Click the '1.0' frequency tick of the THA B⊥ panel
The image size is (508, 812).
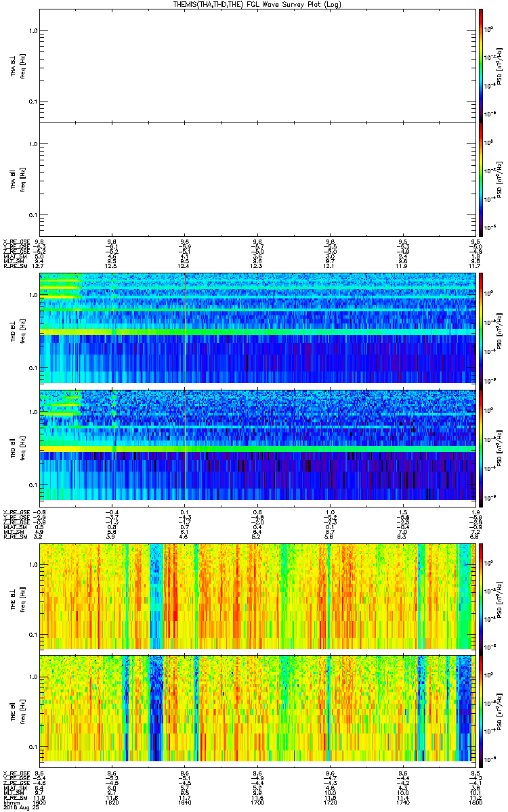tap(33, 31)
